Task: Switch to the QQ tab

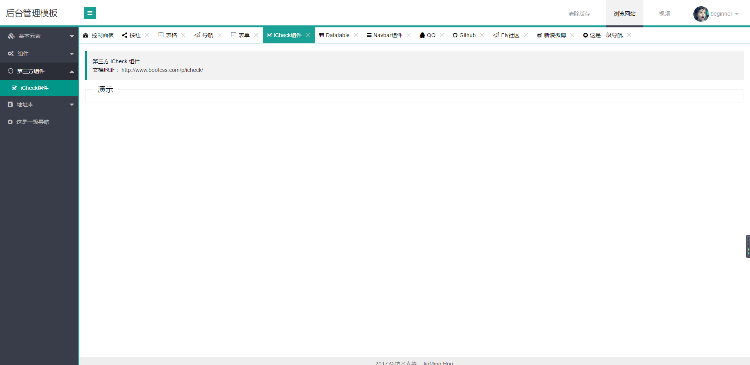Action: (x=431, y=35)
